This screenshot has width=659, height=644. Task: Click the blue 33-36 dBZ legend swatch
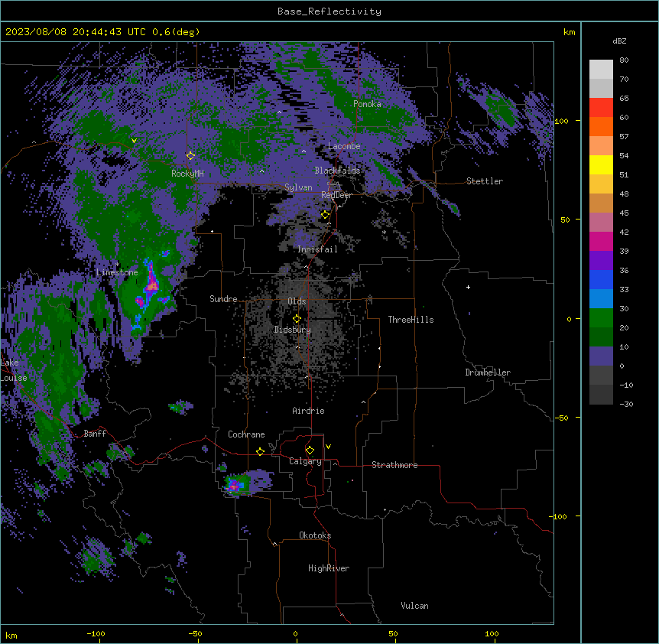[x=601, y=279]
